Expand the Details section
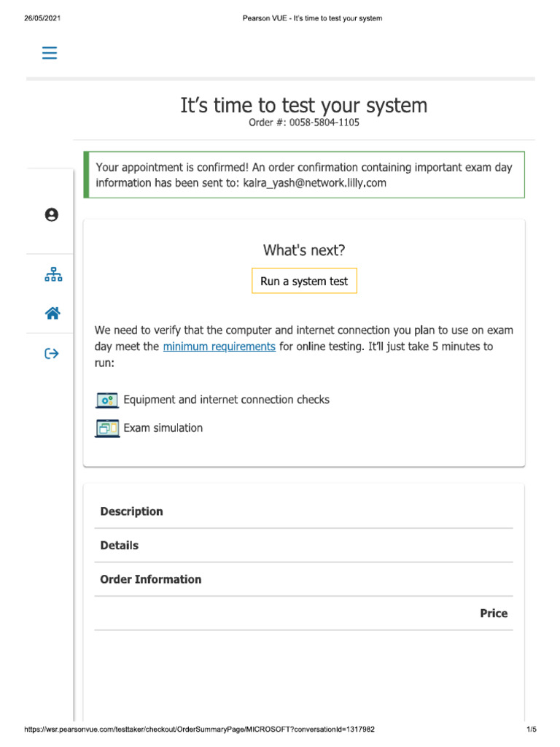Image resolution: width=560 pixels, height=747 pixels. 120,545
